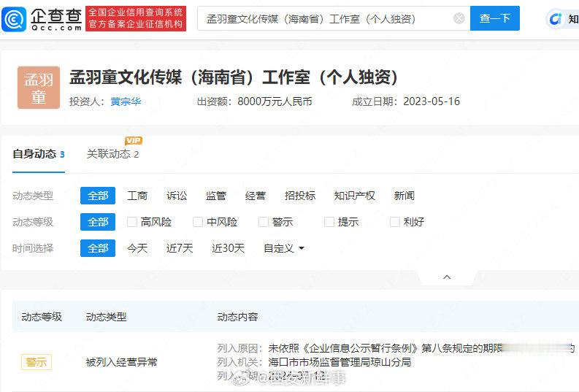The image size is (579, 392).
Task: Select 全部 in 时间选择 row
Action: coord(98,248)
